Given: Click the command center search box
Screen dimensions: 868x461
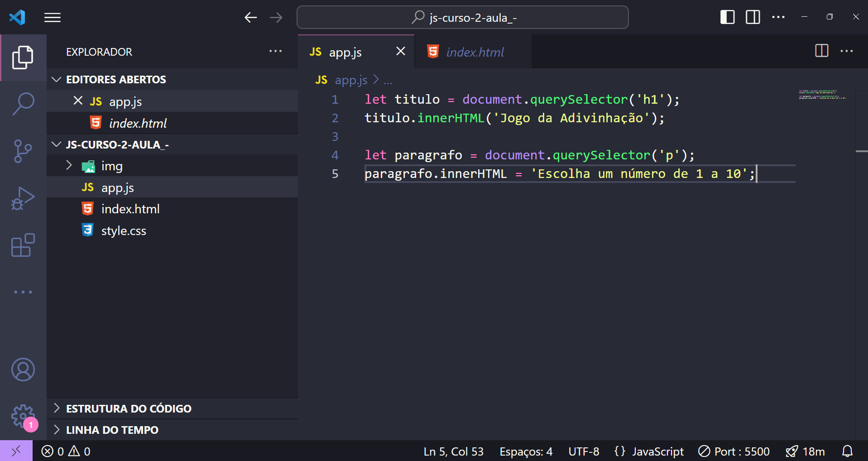Looking at the screenshot, I should point(462,17).
